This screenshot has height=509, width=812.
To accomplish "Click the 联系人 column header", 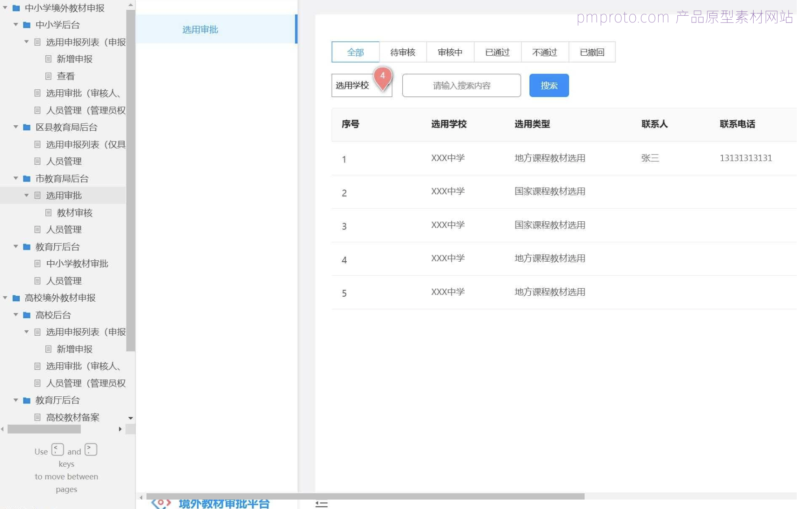I will click(655, 124).
